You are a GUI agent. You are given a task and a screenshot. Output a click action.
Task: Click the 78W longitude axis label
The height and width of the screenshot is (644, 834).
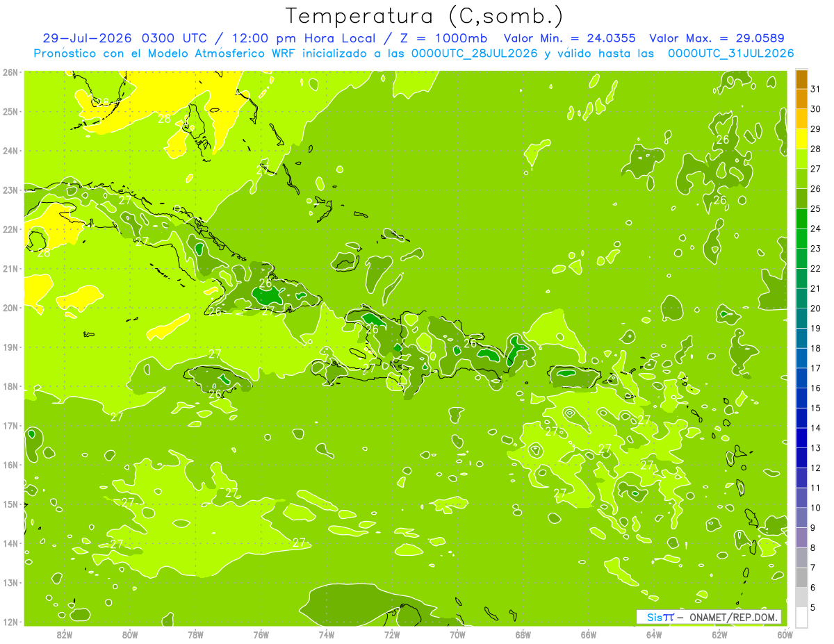(195, 634)
